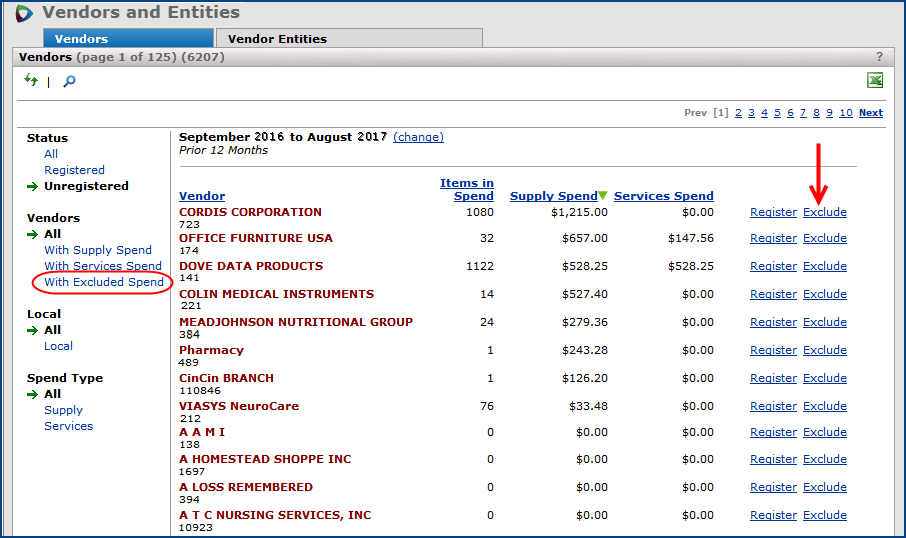Open help via the question mark

click(880, 57)
